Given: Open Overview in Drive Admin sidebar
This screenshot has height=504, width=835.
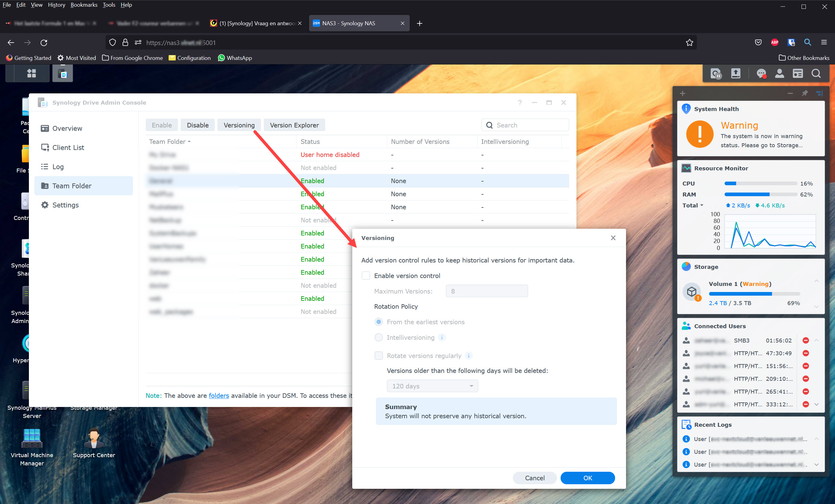Looking at the screenshot, I should click(x=83, y=128).
